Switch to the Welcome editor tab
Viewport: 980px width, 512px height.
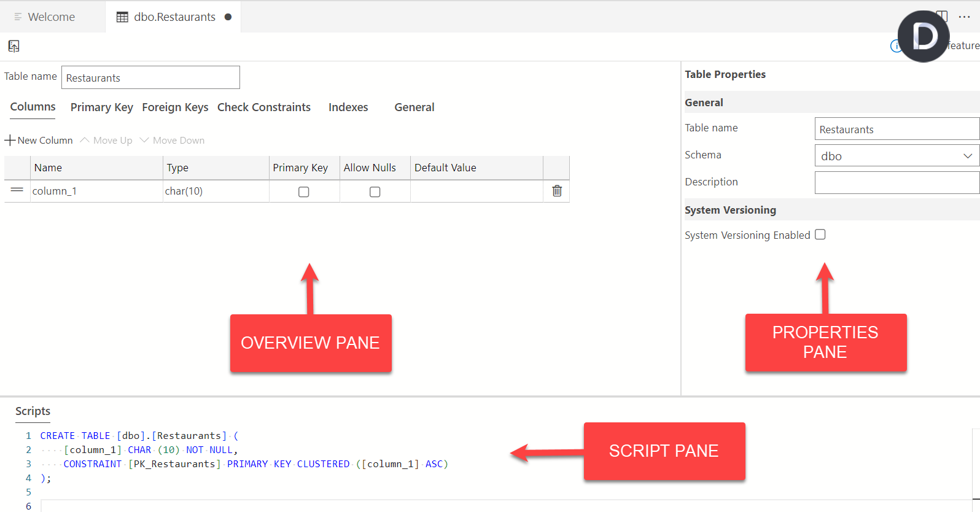coord(52,17)
